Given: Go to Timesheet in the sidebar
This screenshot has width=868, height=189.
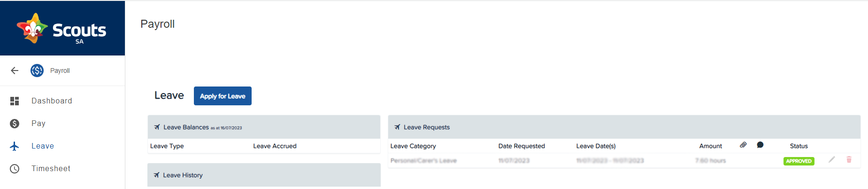Looking at the screenshot, I should 62,168.
